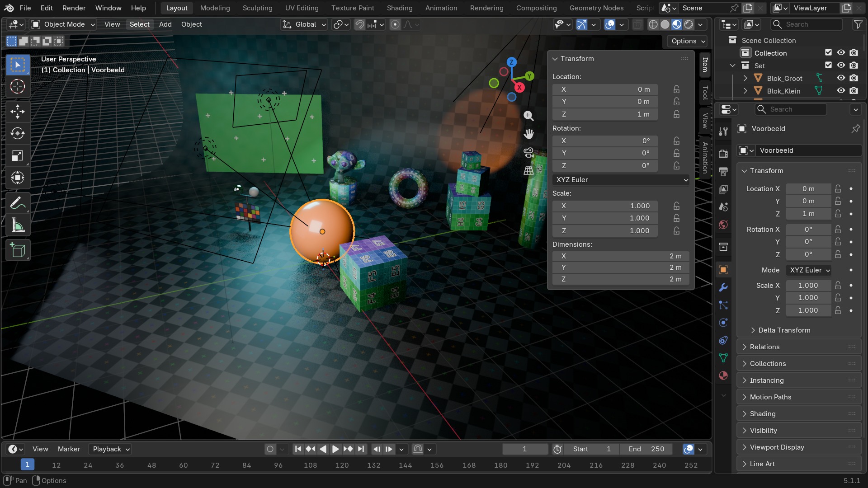This screenshot has width=868, height=488.
Task: Jump to timeline end button
Action: (x=360, y=449)
